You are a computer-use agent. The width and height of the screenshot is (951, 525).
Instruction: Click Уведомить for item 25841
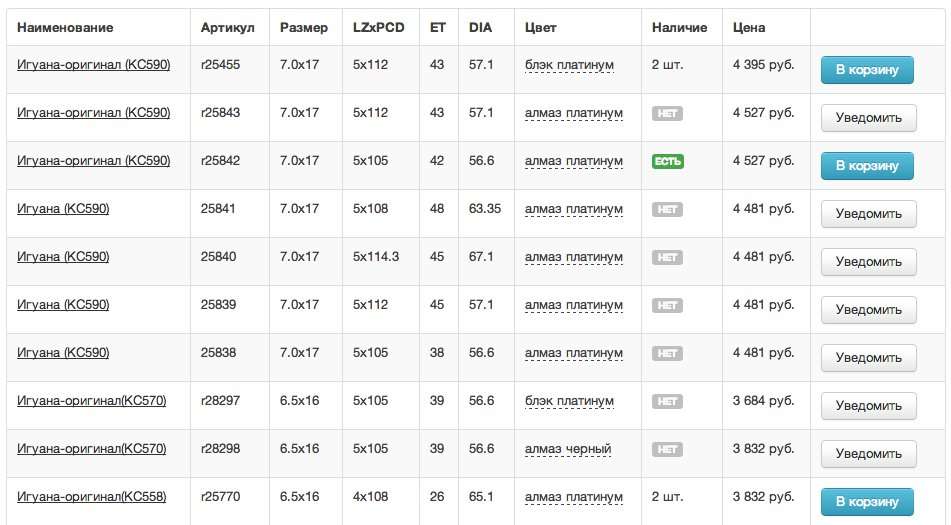(x=869, y=213)
